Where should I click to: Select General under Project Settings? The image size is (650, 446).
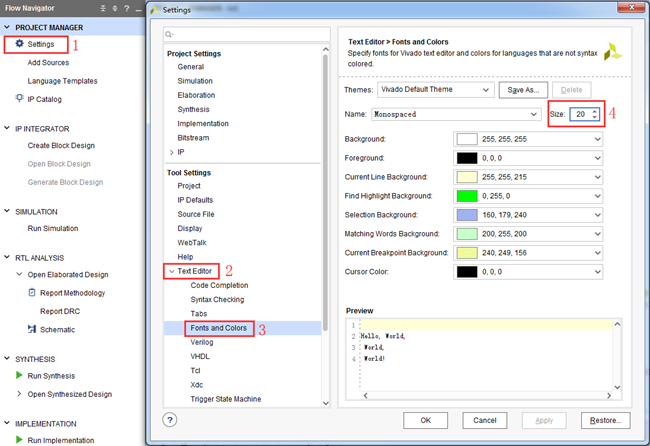191,67
